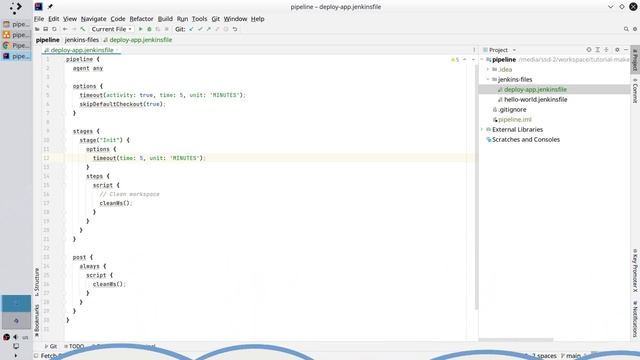Click the pin icon in the title bar
640x360 pixels.
click(x=50, y=7)
